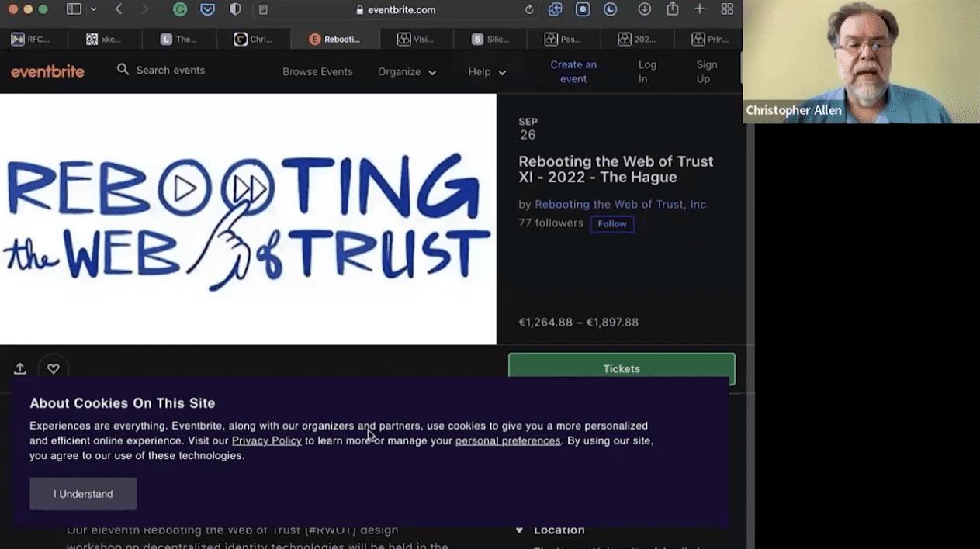Reload the eventbrite.com page
Screen dimensions: 980x549
[529, 10]
